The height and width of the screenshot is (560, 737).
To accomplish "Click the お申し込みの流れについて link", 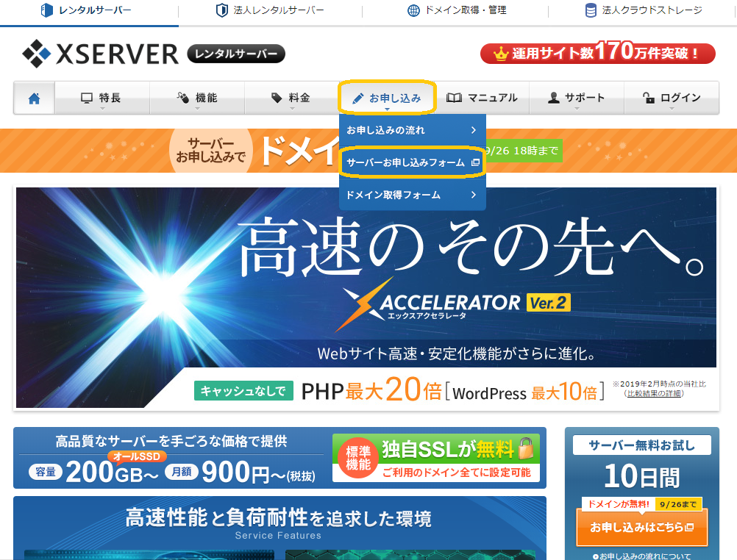I will [x=641, y=556].
